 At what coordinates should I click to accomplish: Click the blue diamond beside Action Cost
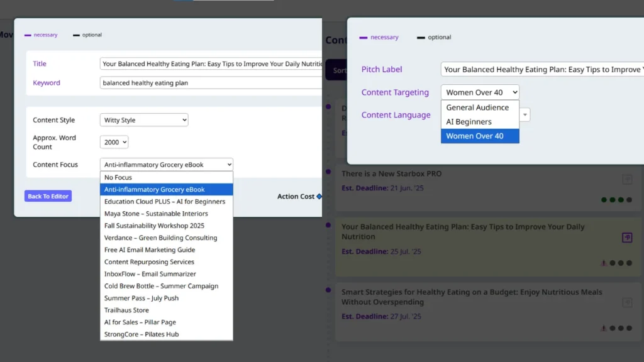319,197
